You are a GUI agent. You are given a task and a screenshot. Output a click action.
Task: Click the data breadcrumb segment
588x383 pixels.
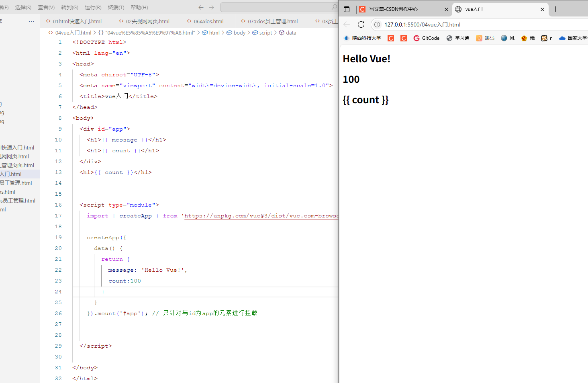click(x=288, y=33)
